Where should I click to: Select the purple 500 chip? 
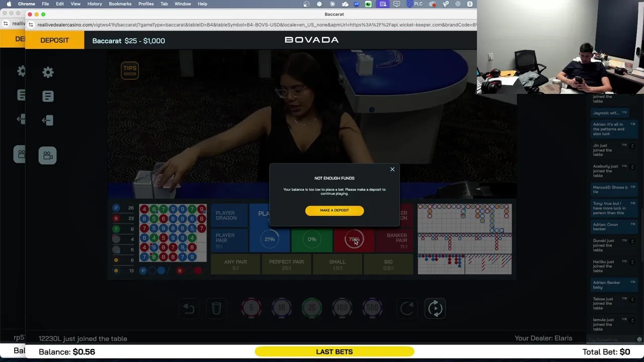(372, 308)
